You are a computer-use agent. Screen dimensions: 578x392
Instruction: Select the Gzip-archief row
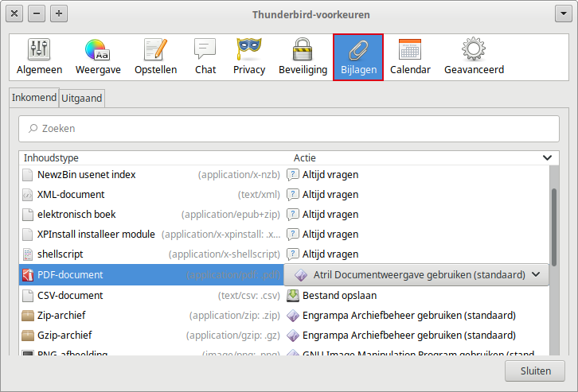284,336
